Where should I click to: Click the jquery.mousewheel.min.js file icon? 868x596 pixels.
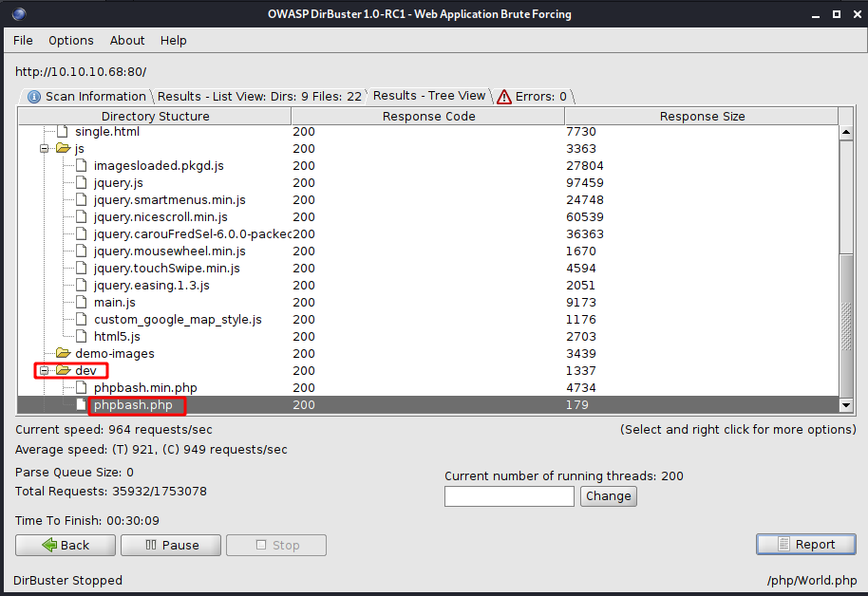coord(82,251)
